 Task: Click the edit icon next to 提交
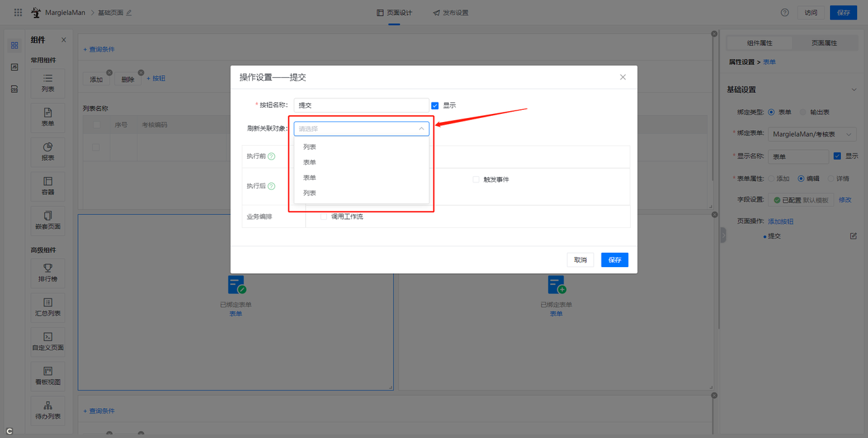pos(853,236)
